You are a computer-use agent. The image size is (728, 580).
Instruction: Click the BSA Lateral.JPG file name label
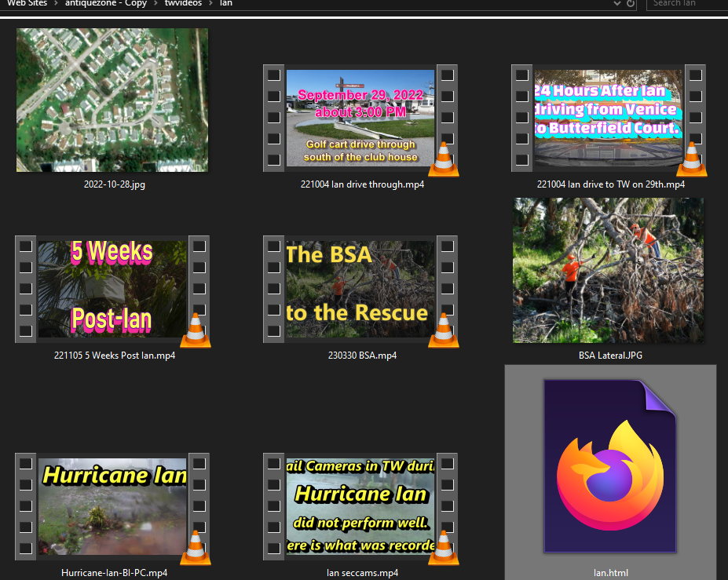point(609,356)
